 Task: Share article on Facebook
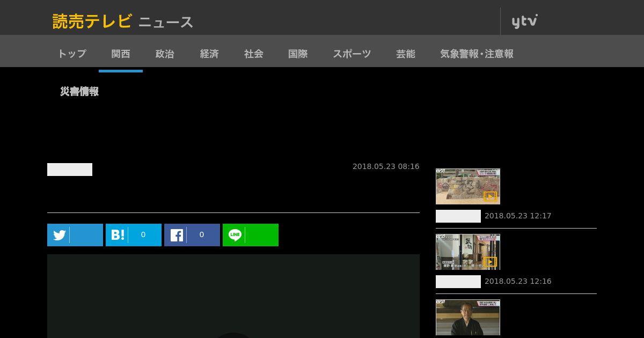pyautogui.click(x=192, y=235)
